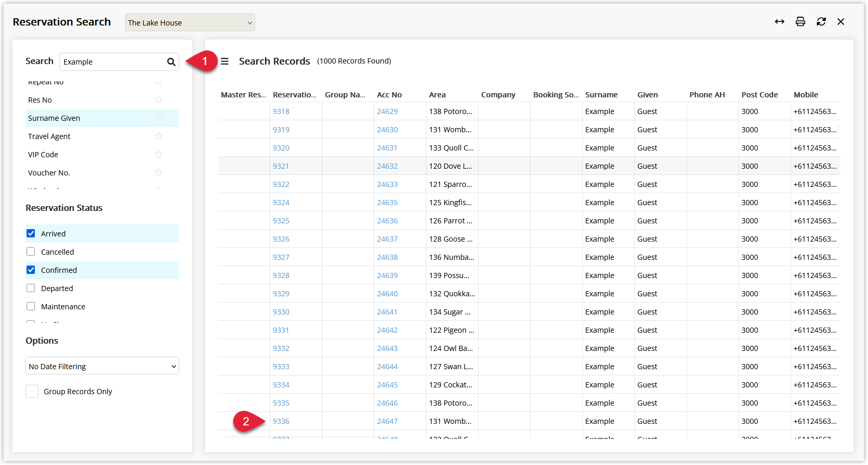Open The Lake House property dropdown
Screen dimensions: 868x465
click(x=190, y=22)
